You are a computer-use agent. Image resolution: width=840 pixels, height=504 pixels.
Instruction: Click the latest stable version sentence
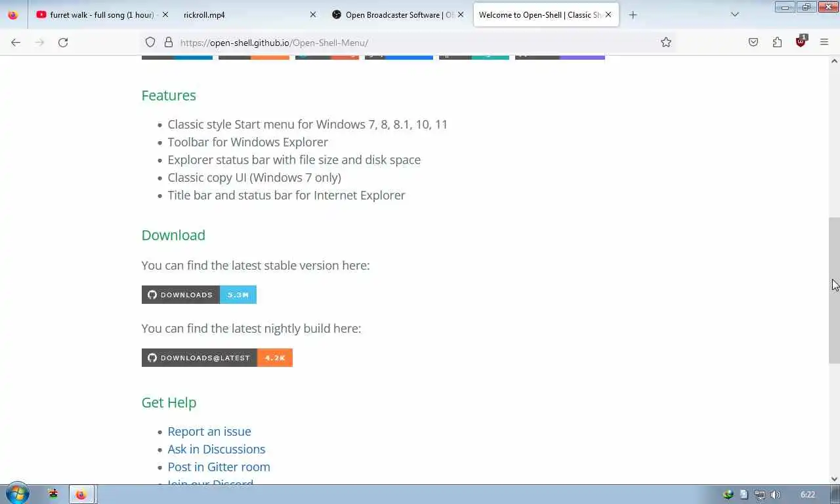256,265
